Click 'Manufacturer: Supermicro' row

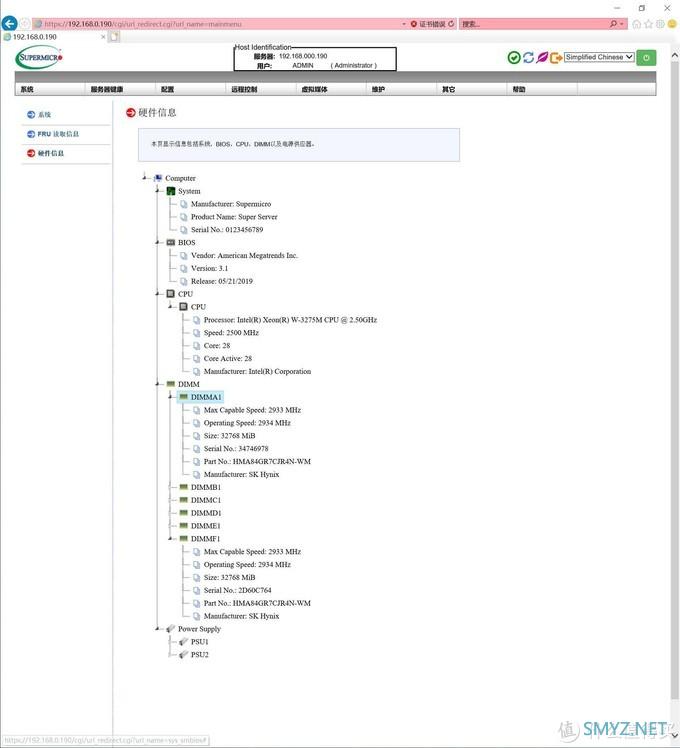pyautogui.click(x=231, y=204)
